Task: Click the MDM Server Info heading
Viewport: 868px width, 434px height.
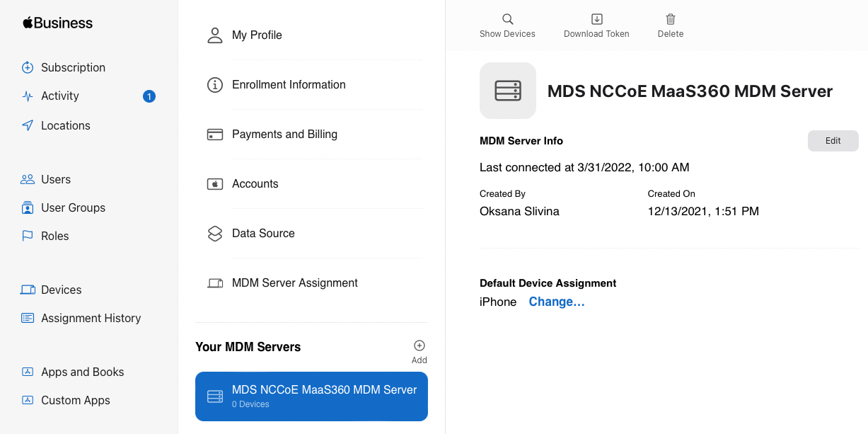Action: [x=521, y=141]
